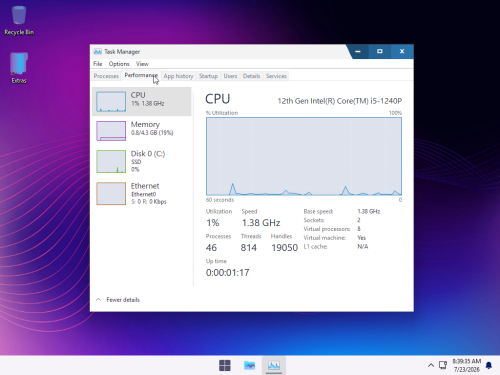Image resolution: width=500 pixels, height=375 pixels.
Task: Open File Explorer from the taskbar
Action: [249, 365]
